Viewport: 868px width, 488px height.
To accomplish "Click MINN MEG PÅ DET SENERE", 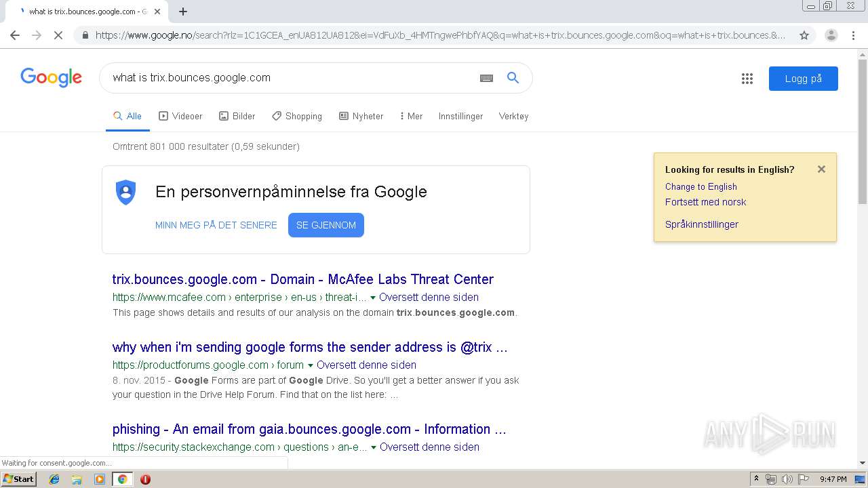I will pos(216,225).
